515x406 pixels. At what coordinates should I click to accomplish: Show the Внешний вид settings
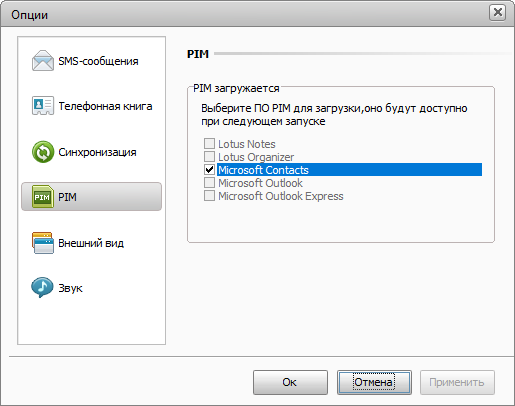91,243
